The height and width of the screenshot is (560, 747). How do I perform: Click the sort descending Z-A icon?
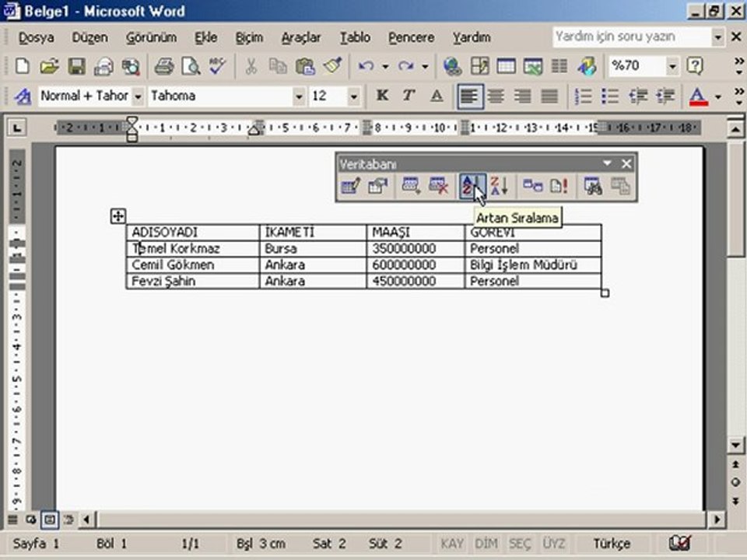tap(500, 186)
